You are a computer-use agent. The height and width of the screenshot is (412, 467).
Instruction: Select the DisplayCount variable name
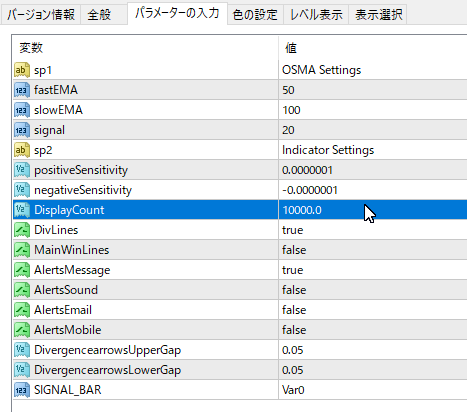coord(69,210)
